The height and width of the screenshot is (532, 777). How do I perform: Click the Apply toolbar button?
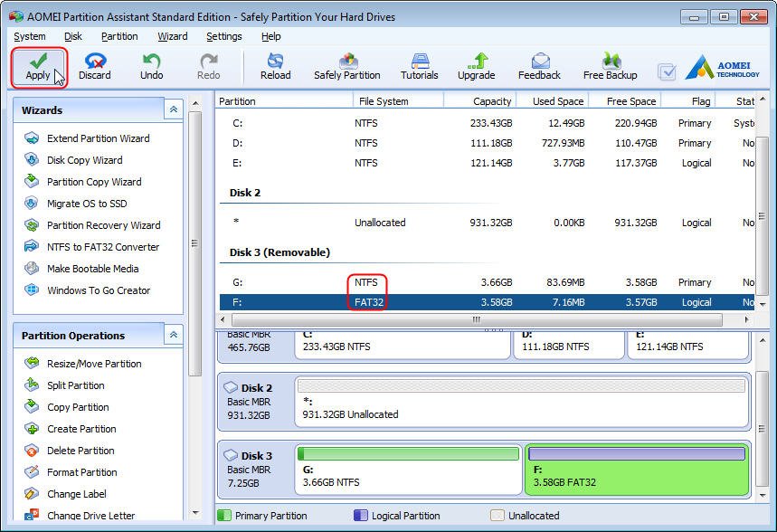click(39, 68)
